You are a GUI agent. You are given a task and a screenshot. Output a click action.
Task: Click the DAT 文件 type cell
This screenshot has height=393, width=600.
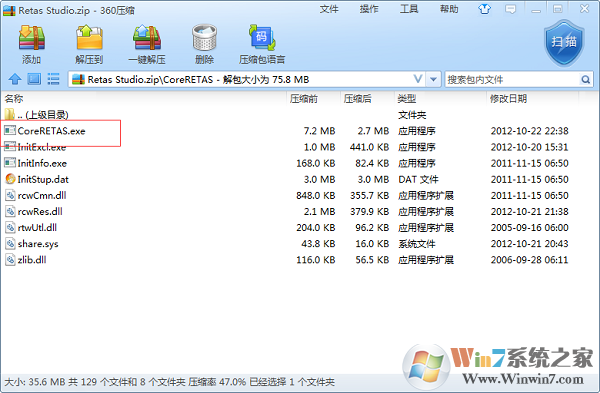(418, 179)
